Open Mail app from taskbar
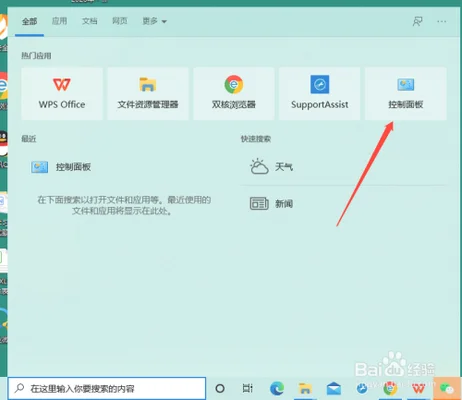The image size is (462, 400). coord(334,389)
